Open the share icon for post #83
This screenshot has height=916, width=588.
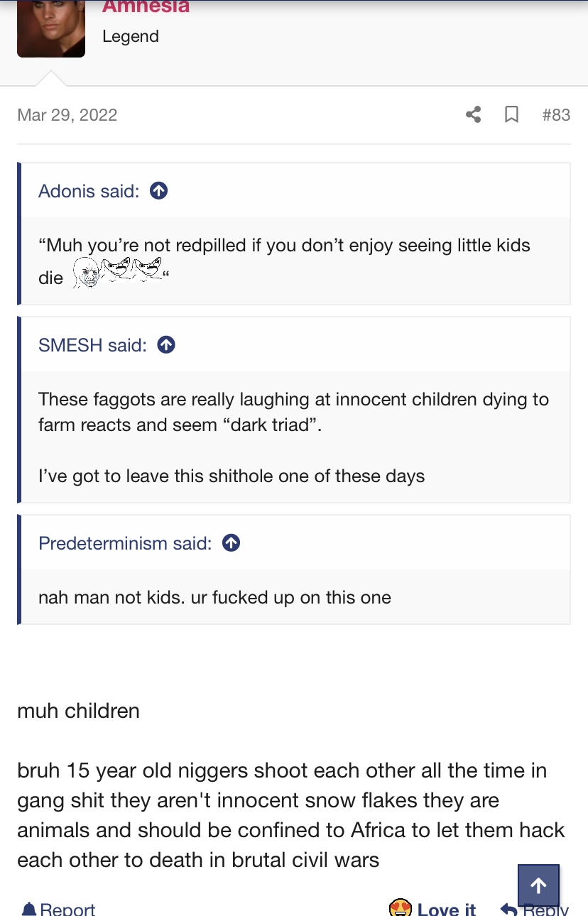473,114
